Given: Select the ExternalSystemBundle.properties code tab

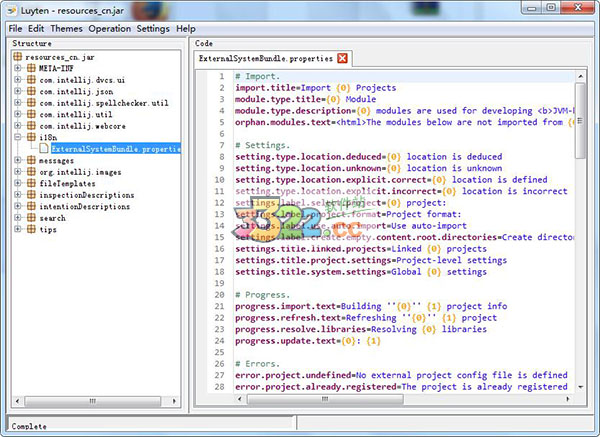Looking at the screenshot, I should 265,59.
